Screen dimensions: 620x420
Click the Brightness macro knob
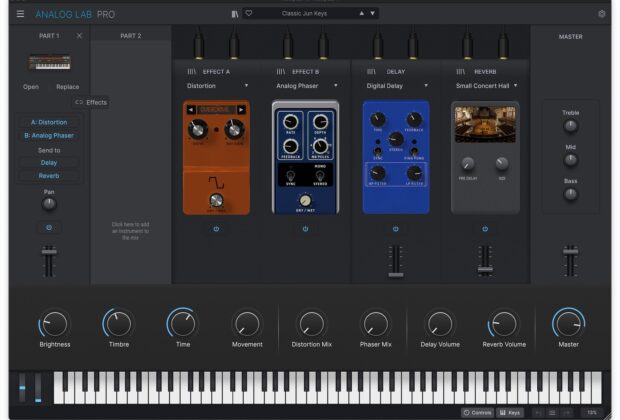[55, 324]
